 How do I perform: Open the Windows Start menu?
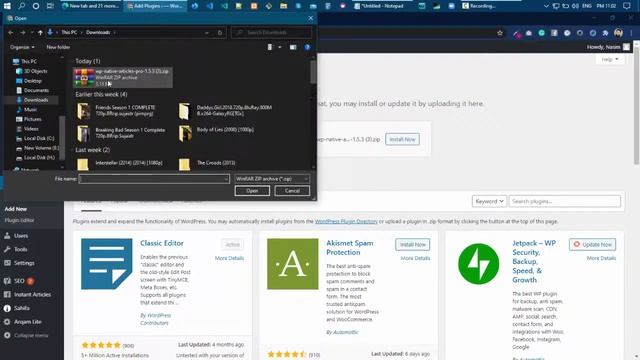7,6
